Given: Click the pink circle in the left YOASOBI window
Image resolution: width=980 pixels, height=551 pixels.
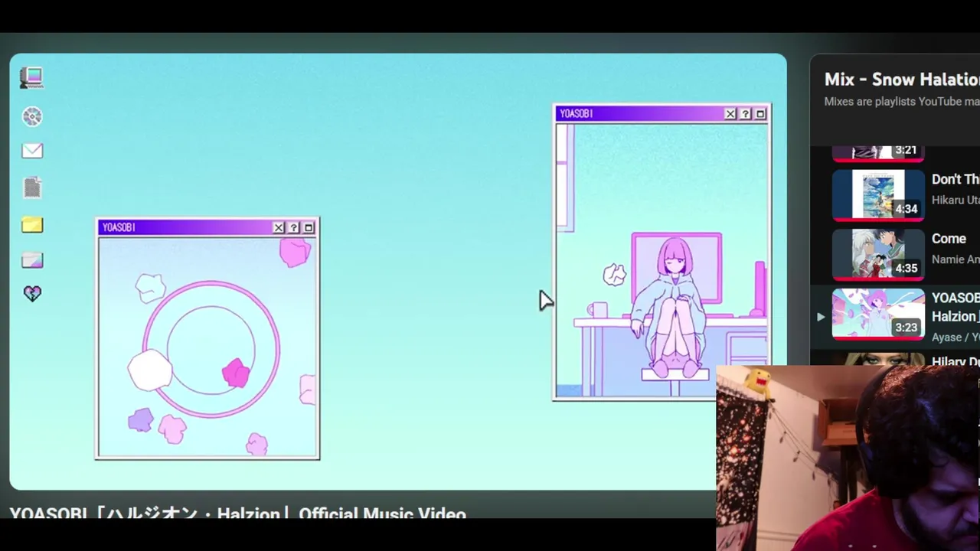Looking at the screenshot, I should 211,350.
